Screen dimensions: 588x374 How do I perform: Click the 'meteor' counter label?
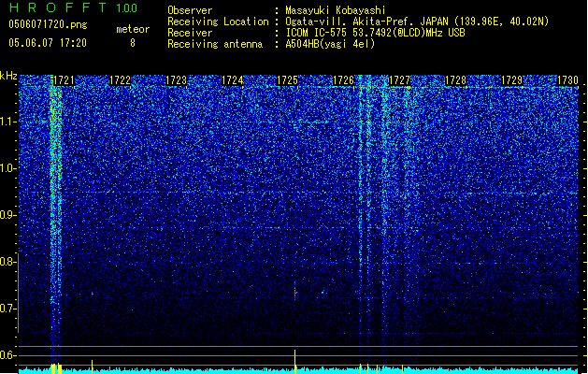click(x=133, y=29)
